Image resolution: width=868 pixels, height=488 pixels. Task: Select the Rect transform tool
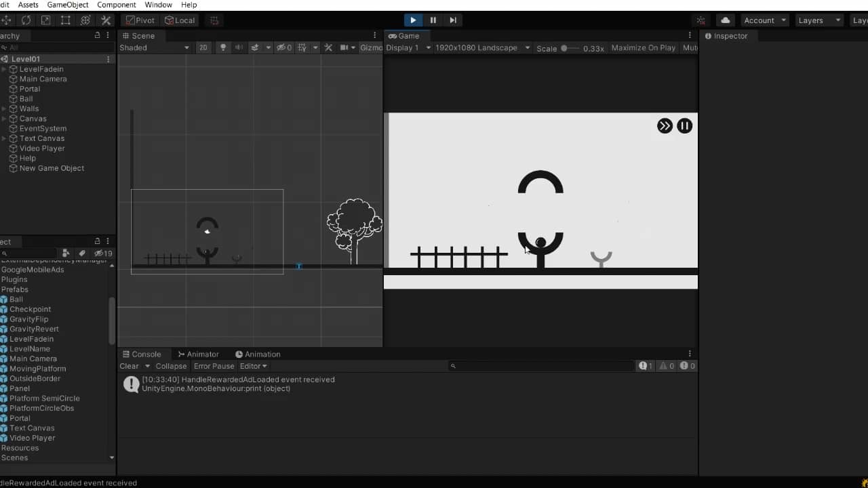[x=66, y=20]
